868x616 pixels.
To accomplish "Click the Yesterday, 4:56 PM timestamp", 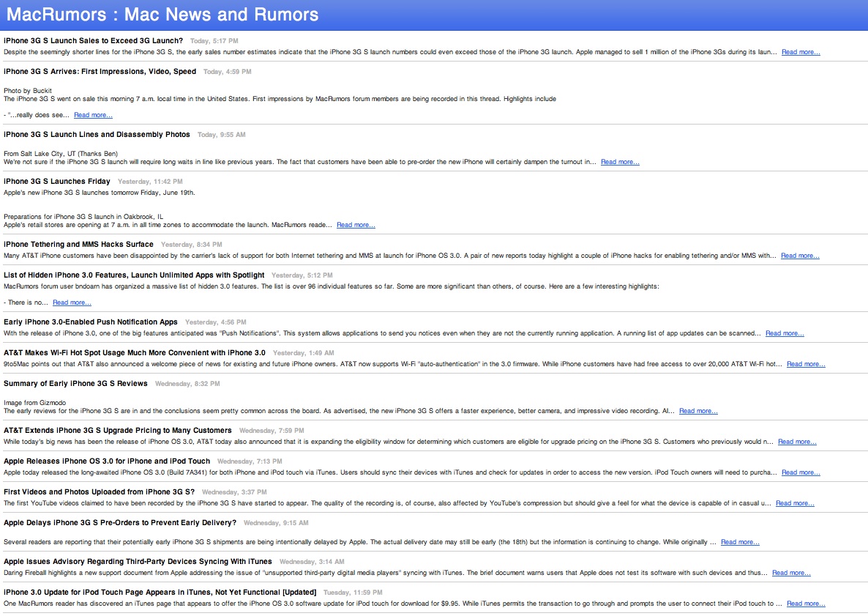I will point(215,322).
